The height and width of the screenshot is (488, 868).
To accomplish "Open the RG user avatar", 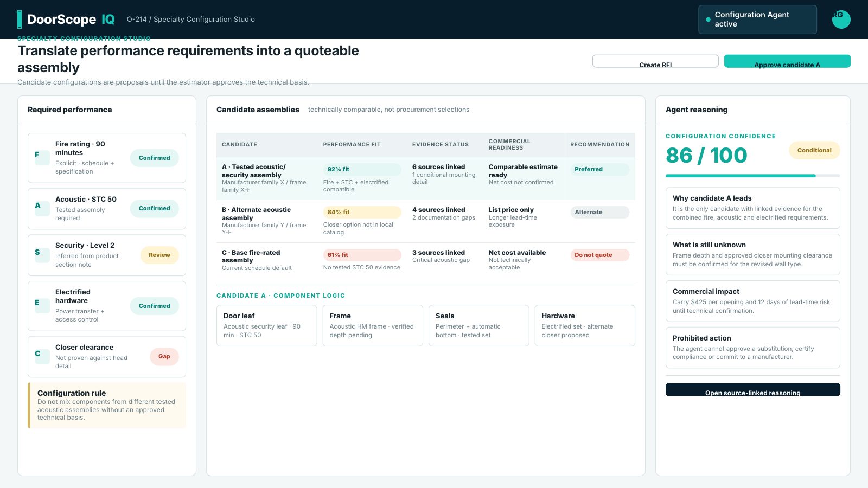I will [841, 20].
